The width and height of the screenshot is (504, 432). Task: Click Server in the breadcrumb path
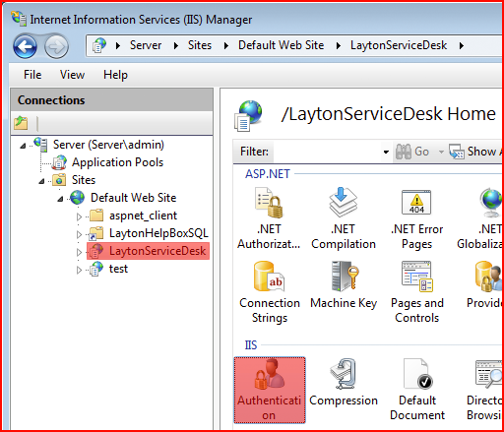point(146,45)
